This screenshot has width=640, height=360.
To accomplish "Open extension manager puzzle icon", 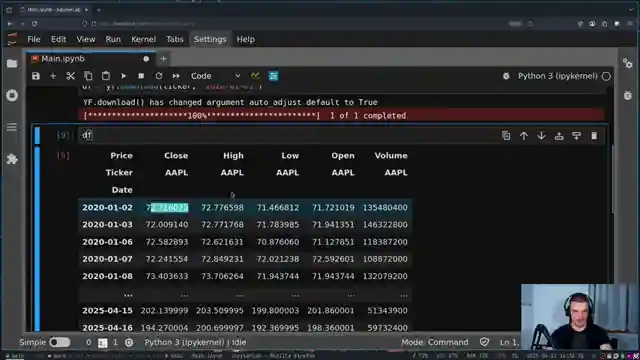I will point(12,159).
